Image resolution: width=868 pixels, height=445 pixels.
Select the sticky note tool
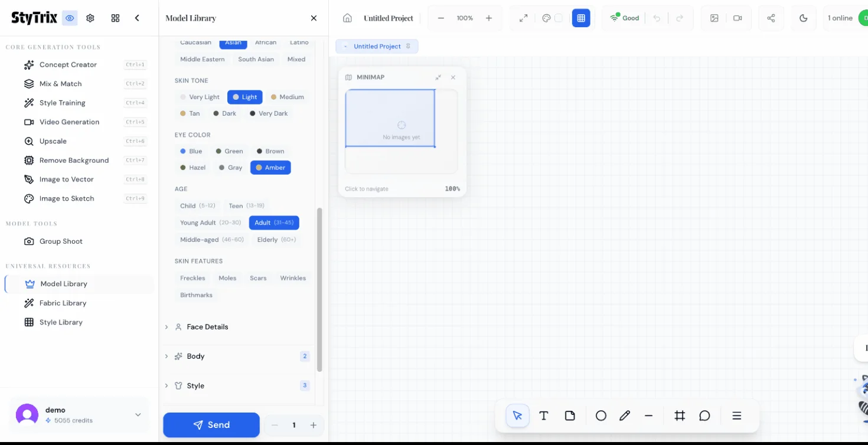tap(570, 415)
